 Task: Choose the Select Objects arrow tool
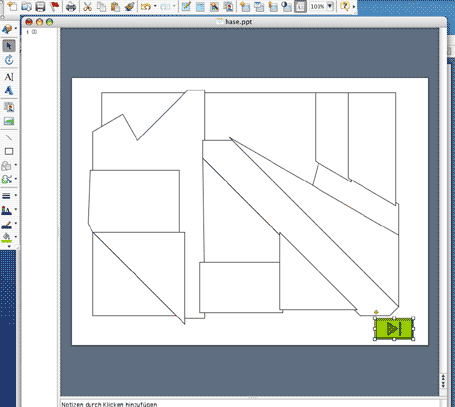click(9, 46)
